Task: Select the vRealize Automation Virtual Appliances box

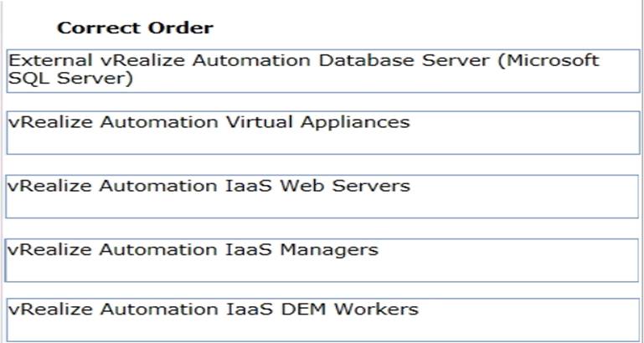Action: point(322,132)
